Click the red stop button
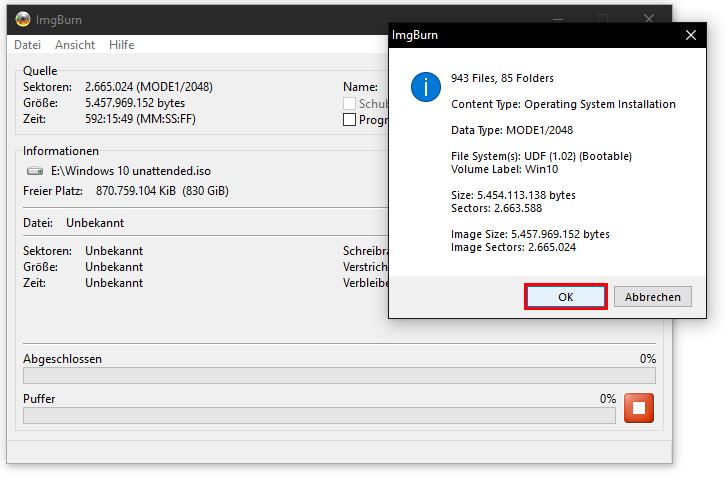This screenshot has width=728, height=480. 638,408
